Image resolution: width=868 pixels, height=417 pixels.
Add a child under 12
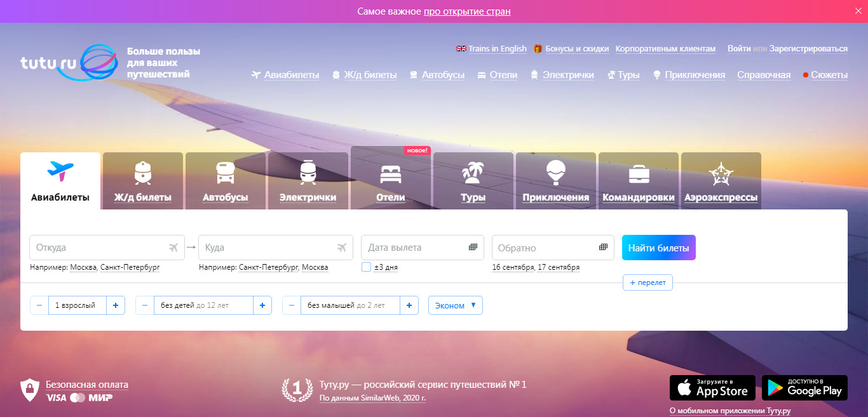point(262,305)
